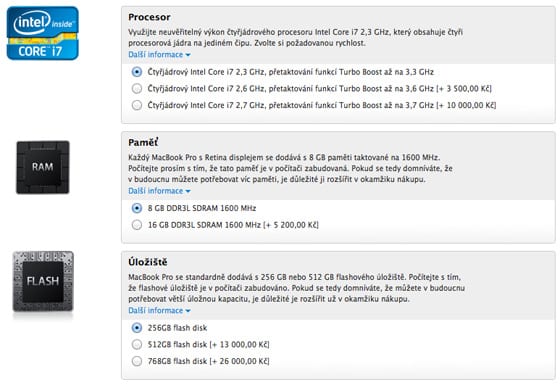Click the RAM chip icon
The image size is (560, 385).
click(x=43, y=168)
